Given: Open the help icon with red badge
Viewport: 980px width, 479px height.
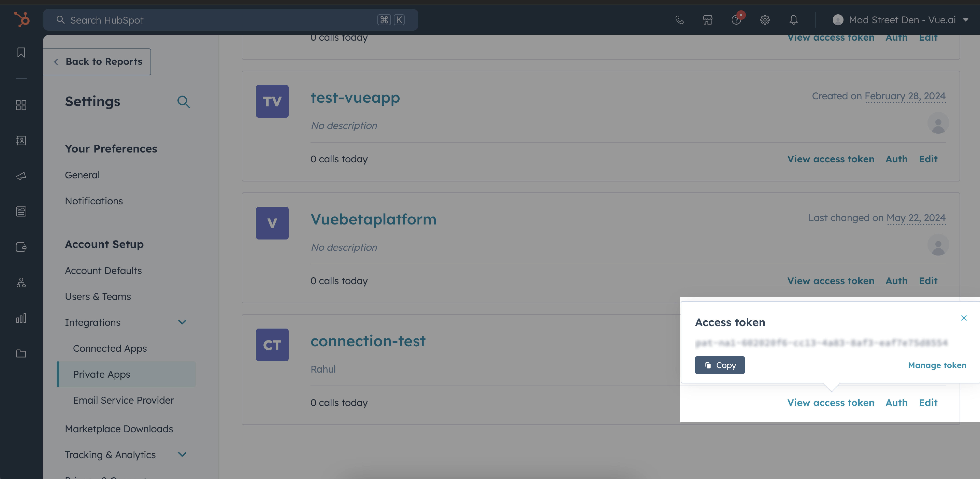Looking at the screenshot, I should click(736, 20).
